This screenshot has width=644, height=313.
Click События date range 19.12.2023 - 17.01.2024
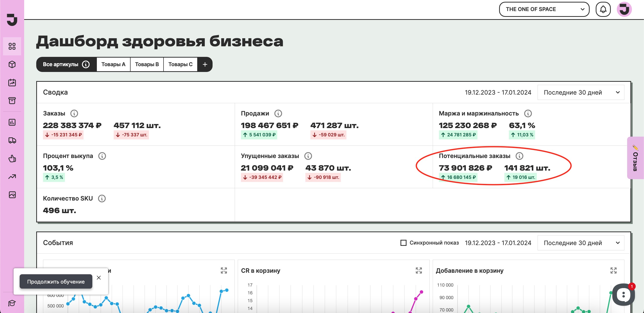pyautogui.click(x=498, y=243)
